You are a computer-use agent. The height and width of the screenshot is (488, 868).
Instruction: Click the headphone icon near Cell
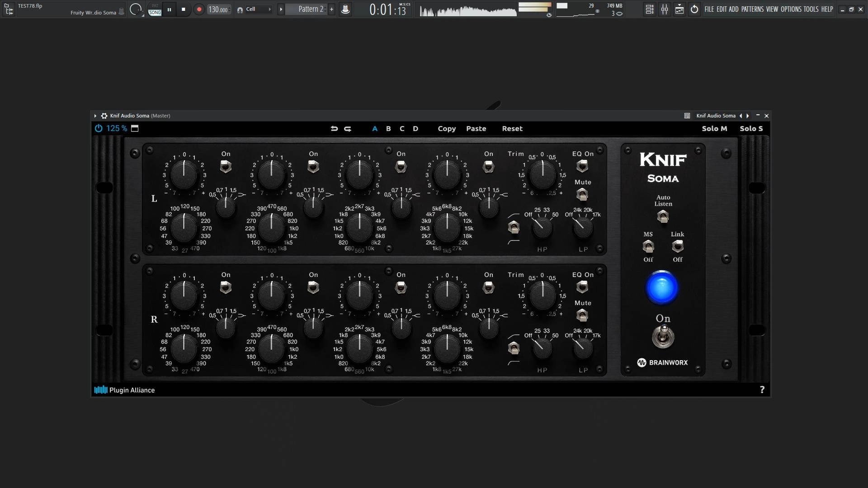(x=240, y=9)
